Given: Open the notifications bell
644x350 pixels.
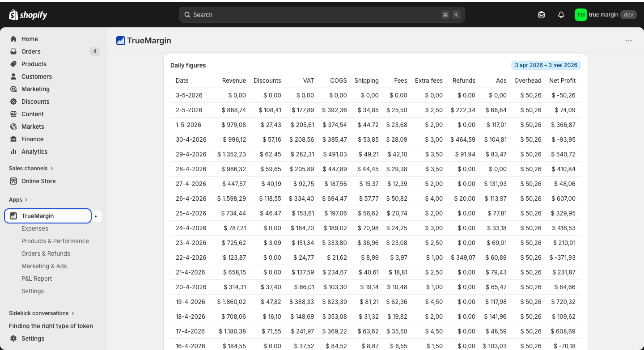Looking at the screenshot, I should click(561, 15).
